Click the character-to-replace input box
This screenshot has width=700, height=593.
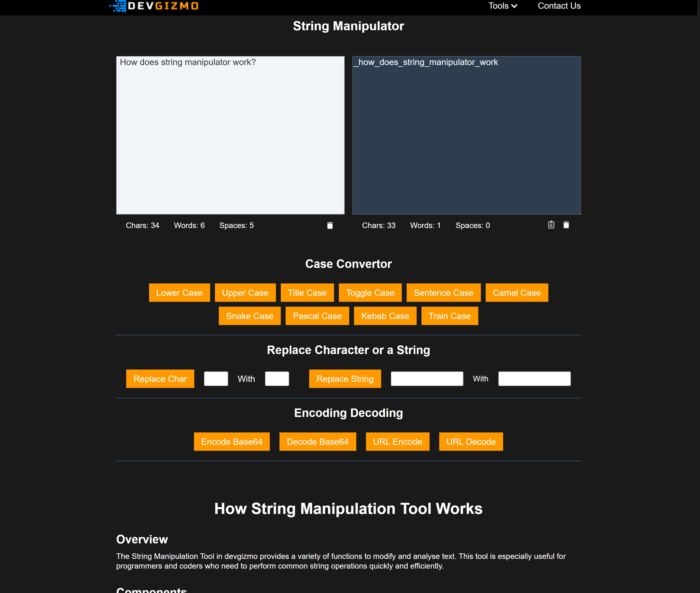[x=216, y=378]
